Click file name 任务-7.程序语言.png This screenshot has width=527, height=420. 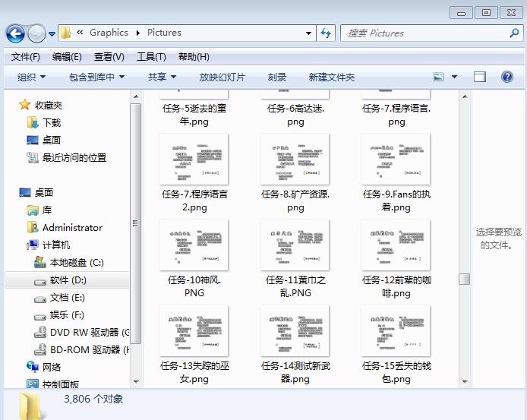click(396, 115)
